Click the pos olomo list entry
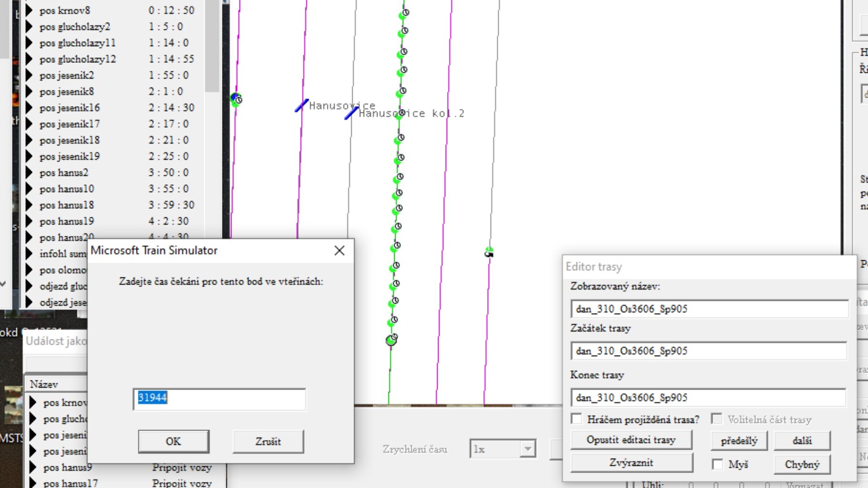The height and width of the screenshot is (488, 868). point(62,270)
